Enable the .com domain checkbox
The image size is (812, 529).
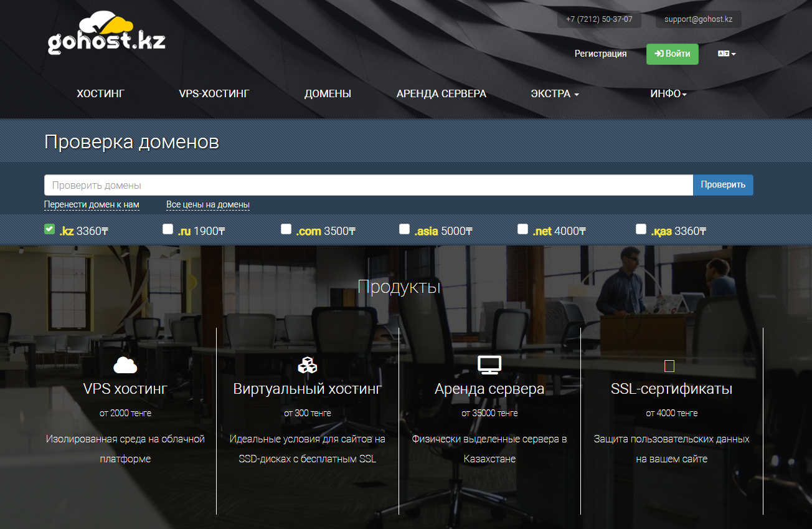(286, 229)
